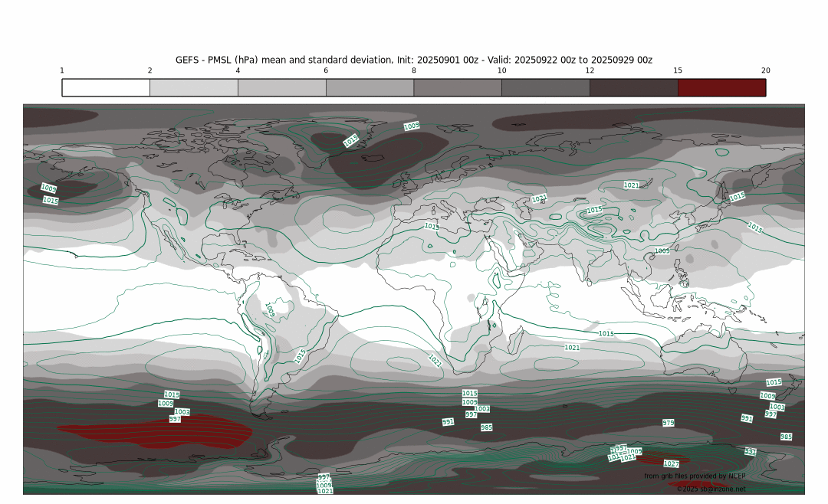The height and width of the screenshot is (504, 828).
Task: Click the 1027 contour label over Antarctica
Action: (671, 463)
